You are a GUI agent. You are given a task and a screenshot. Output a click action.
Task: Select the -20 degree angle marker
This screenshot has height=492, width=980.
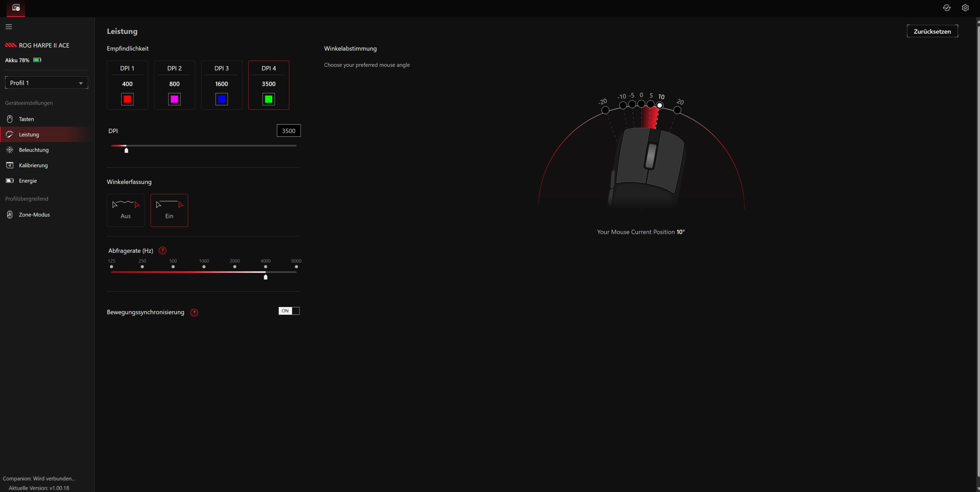click(605, 110)
